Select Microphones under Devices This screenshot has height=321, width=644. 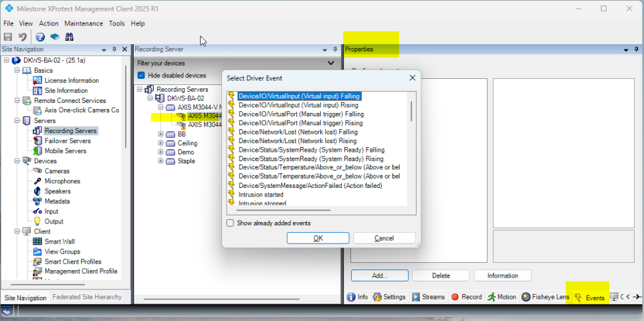pos(62,181)
